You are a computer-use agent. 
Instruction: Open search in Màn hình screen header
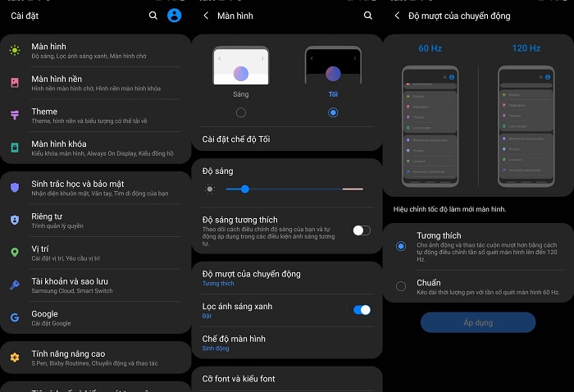pyautogui.click(x=367, y=16)
